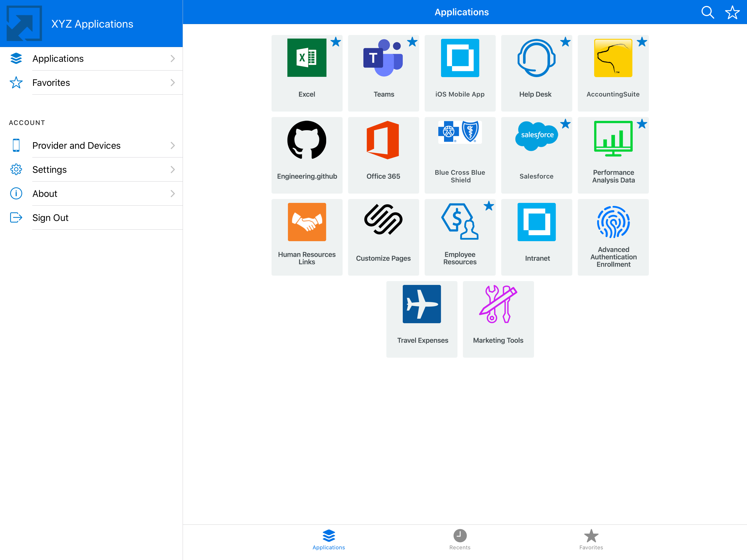747x560 pixels.
Task: Switch to the Favorites bottom tab
Action: [591, 540]
